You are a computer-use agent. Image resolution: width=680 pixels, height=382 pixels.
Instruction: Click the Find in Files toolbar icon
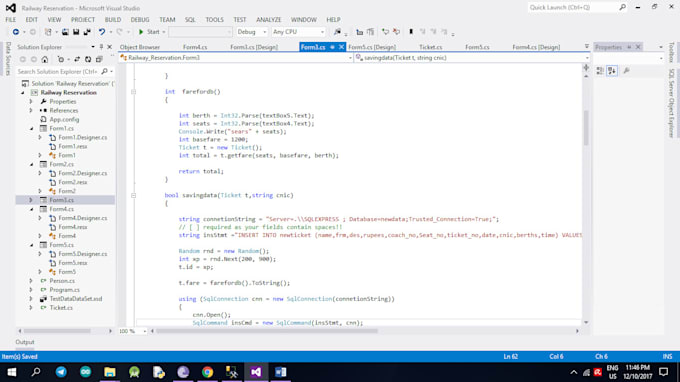click(337, 32)
